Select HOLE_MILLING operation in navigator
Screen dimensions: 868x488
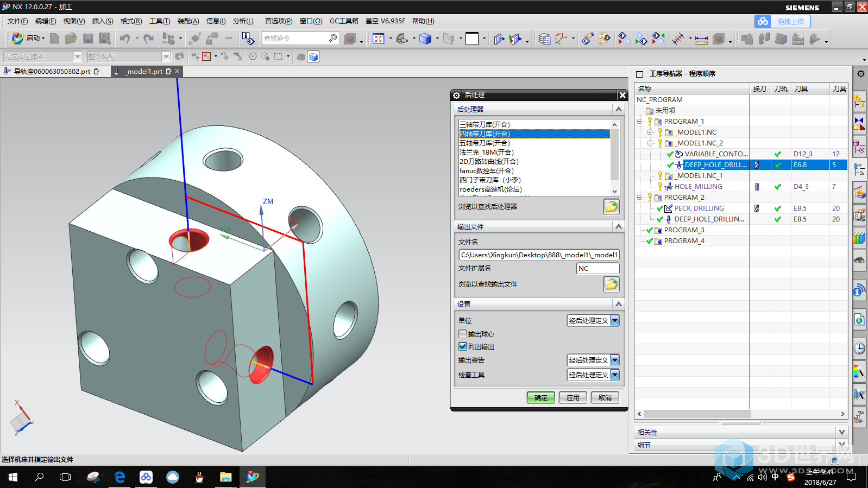[698, 187]
